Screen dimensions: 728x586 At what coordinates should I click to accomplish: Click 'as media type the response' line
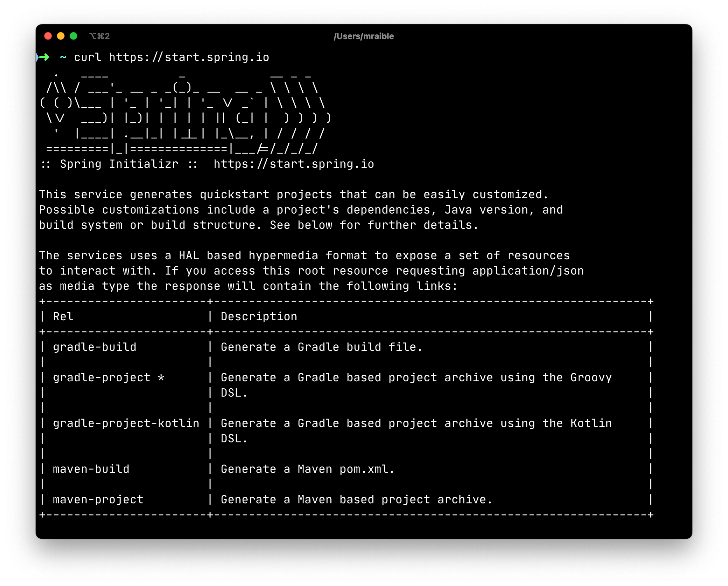pos(248,286)
